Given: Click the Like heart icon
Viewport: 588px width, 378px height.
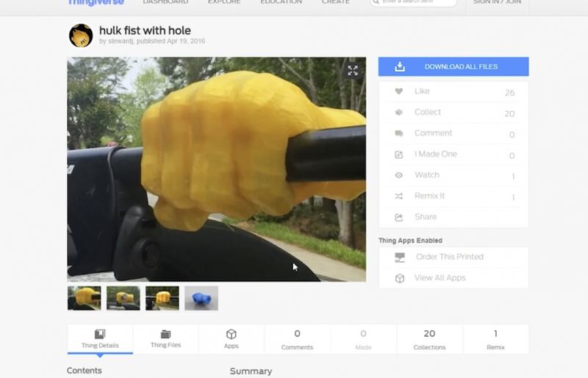Looking at the screenshot, I should pyautogui.click(x=398, y=91).
